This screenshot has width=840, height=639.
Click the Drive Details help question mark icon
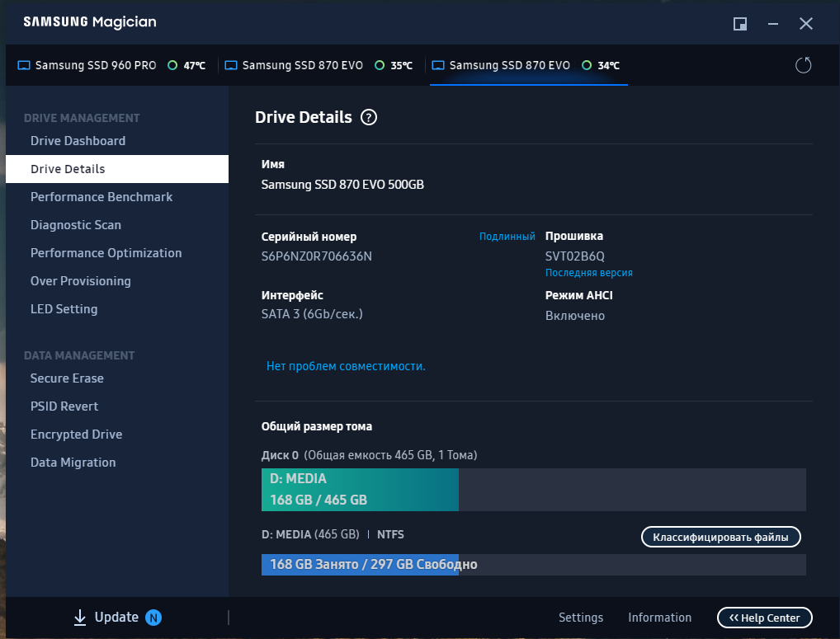point(369,117)
